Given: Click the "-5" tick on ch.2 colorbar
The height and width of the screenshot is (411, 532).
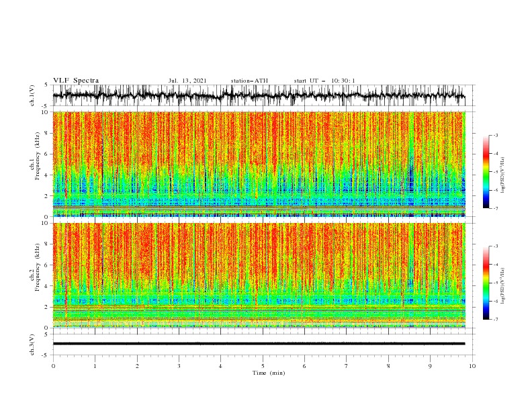Looking at the screenshot, I should (495, 283).
